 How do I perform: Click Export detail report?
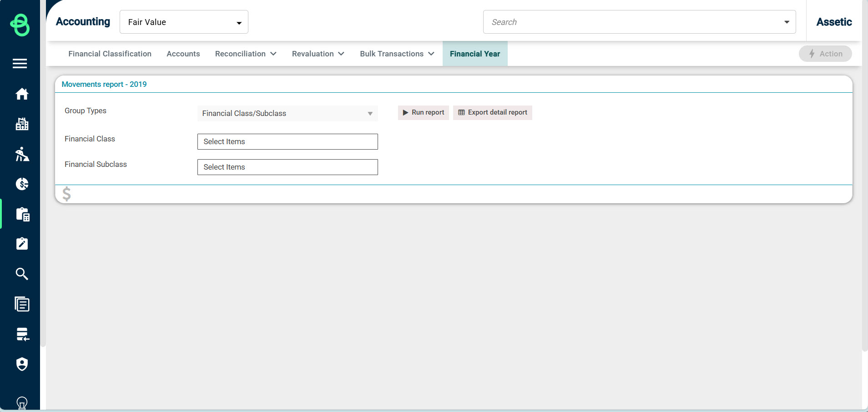[x=492, y=112]
